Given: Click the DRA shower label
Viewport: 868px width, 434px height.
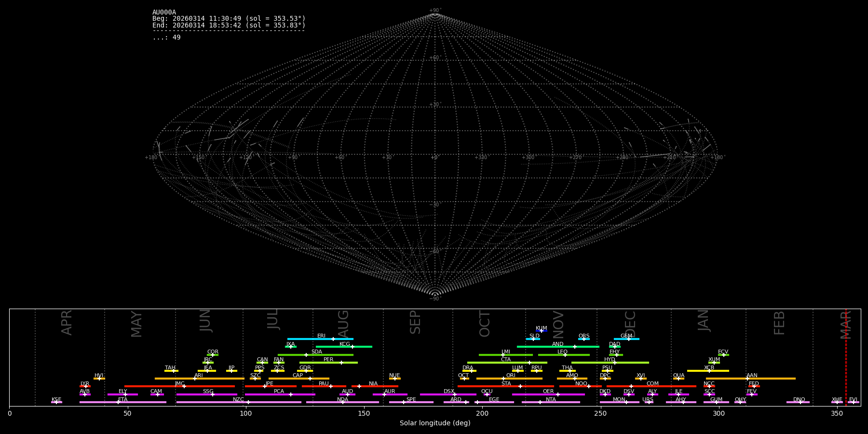Looking at the screenshot, I should 468,368.
